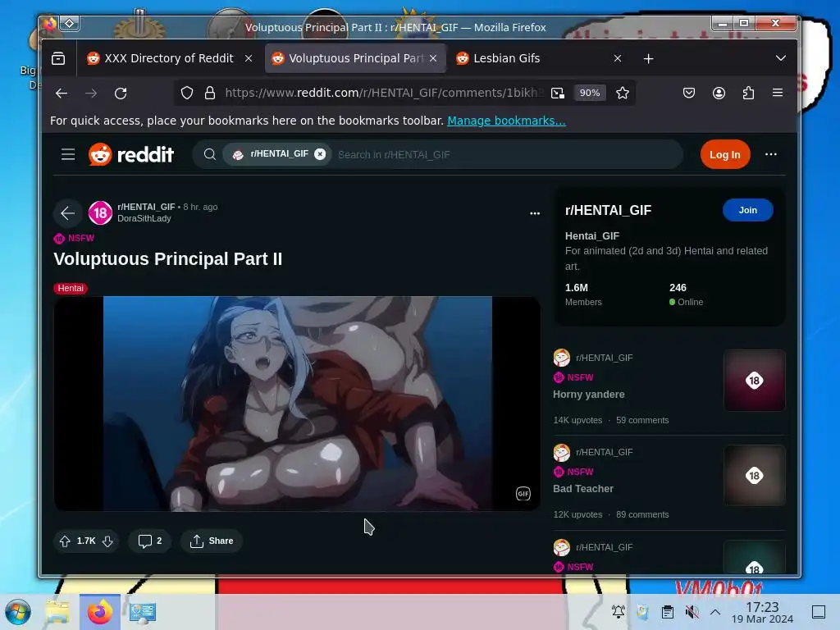Open Firefox application hamburger menu
This screenshot has width=840, height=630.
(x=778, y=94)
